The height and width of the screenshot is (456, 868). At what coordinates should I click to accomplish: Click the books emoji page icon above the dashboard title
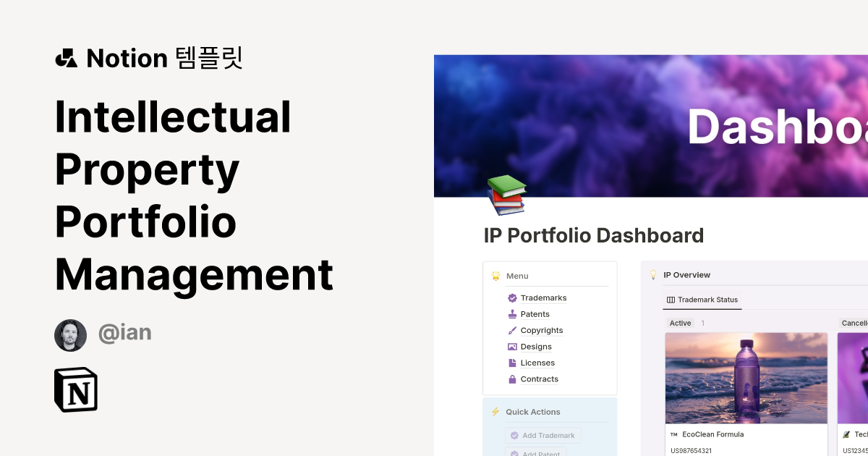click(506, 195)
